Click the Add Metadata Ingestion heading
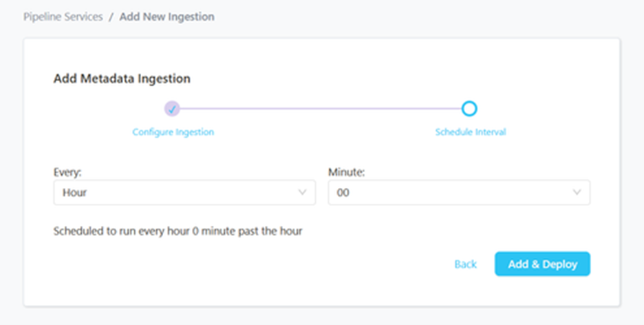The width and height of the screenshot is (644, 325). (x=122, y=78)
